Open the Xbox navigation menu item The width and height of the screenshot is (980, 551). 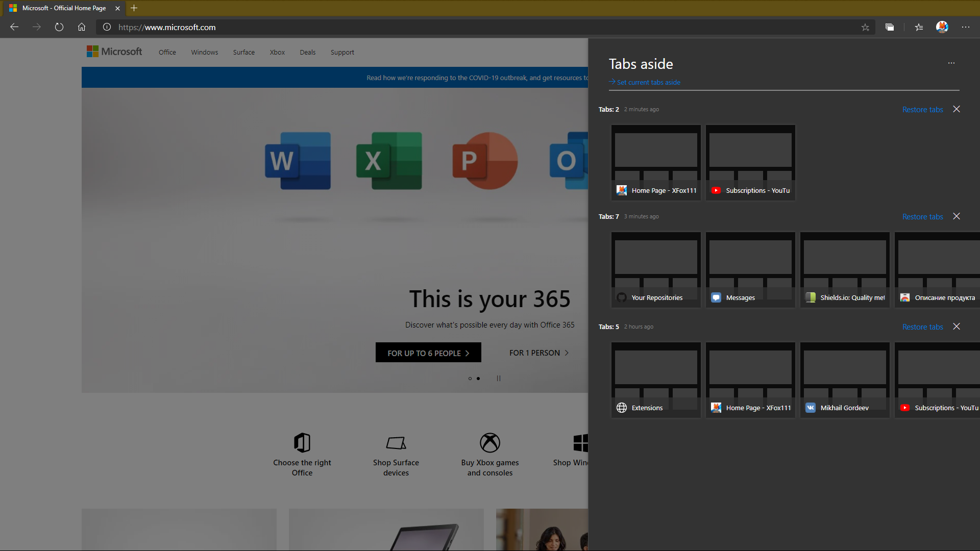coord(277,53)
